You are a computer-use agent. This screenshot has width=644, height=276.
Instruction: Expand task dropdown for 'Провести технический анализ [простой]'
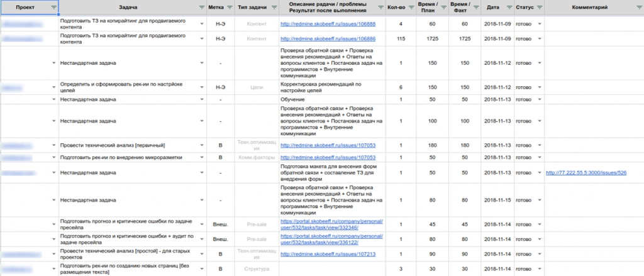coord(202,254)
